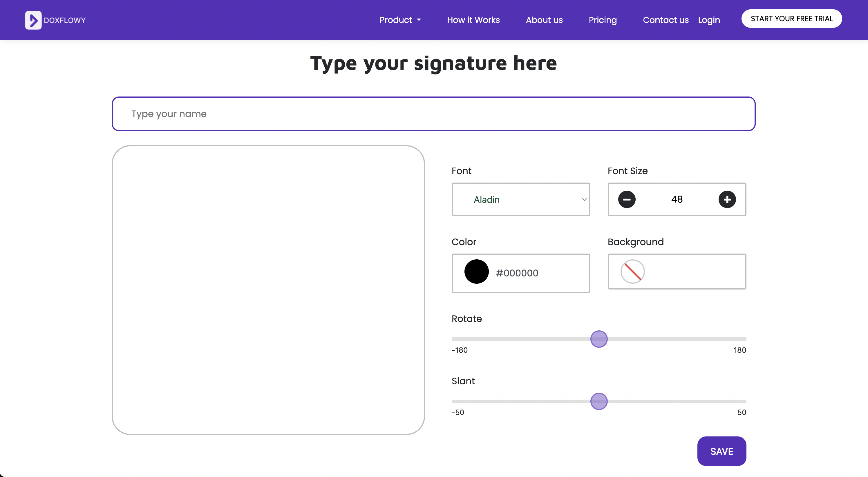
Task: Edit the #000000 color hex value
Action: (517, 273)
